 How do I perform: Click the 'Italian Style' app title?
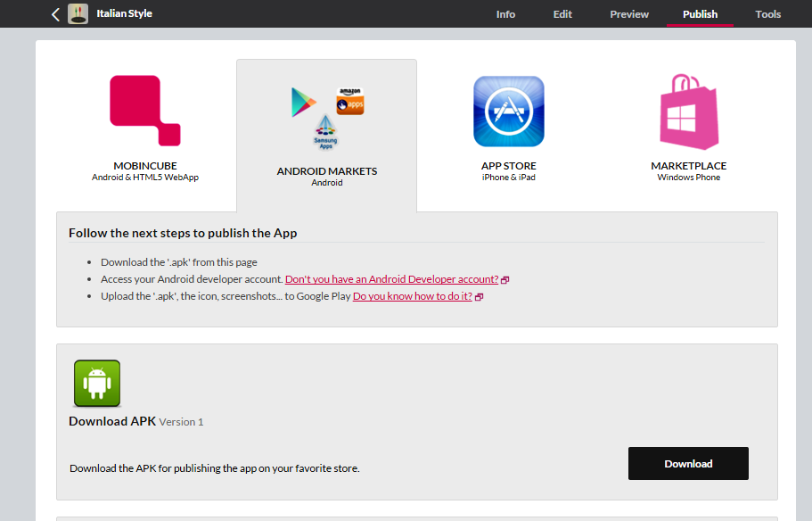[124, 13]
